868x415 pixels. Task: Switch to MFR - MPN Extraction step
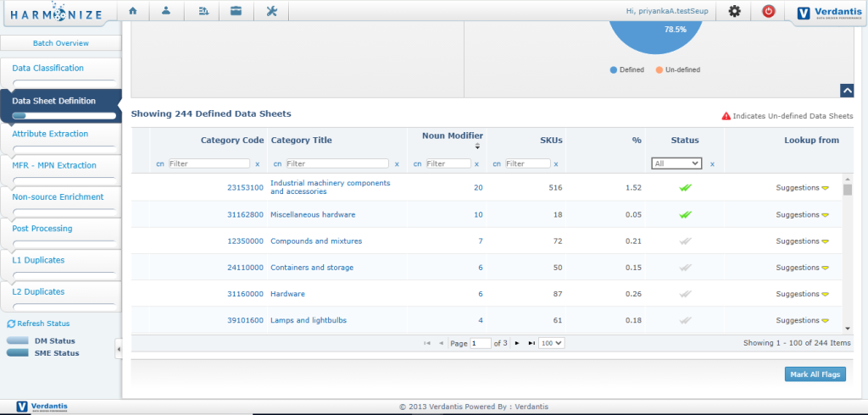pyautogui.click(x=54, y=165)
